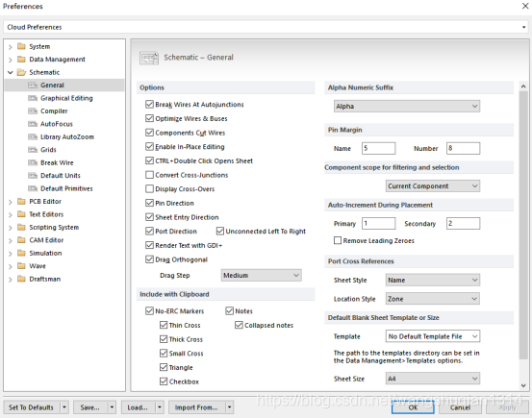Click the Pin Margin Name input field
The height and width of the screenshot is (418, 532).
click(x=378, y=148)
